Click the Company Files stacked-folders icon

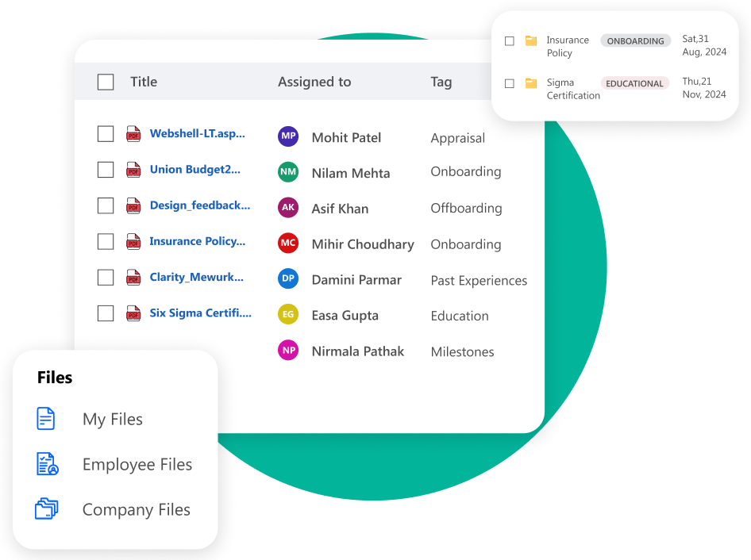point(47,508)
